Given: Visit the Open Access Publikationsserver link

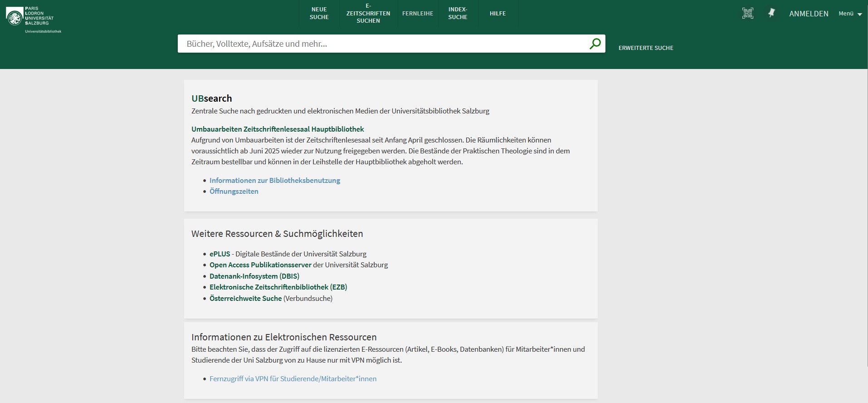Looking at the screenshot, I should tap(260, 265).
